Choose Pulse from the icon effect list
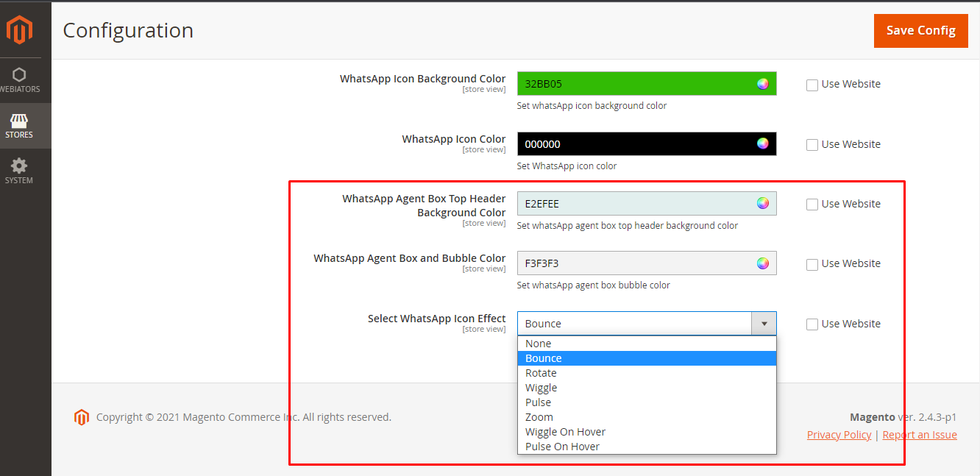 (x=647, y=402)
